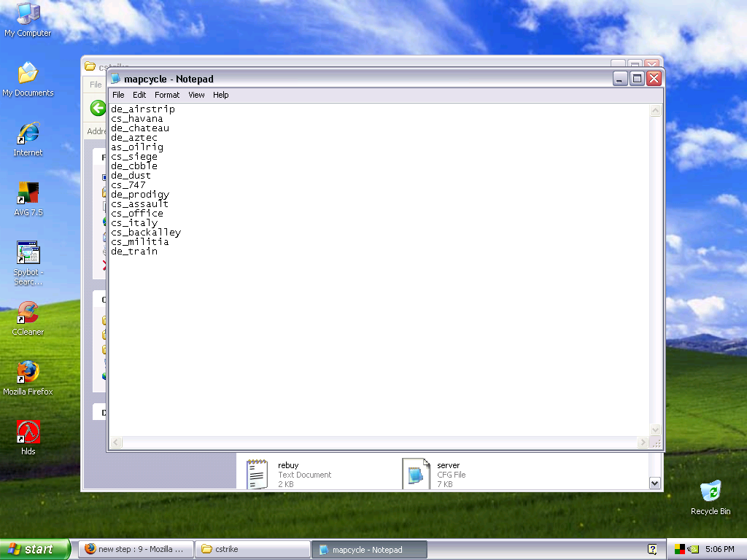747x560 pixels.
Task: Select the server CFG file icon
Action: (x=416, y=473)
